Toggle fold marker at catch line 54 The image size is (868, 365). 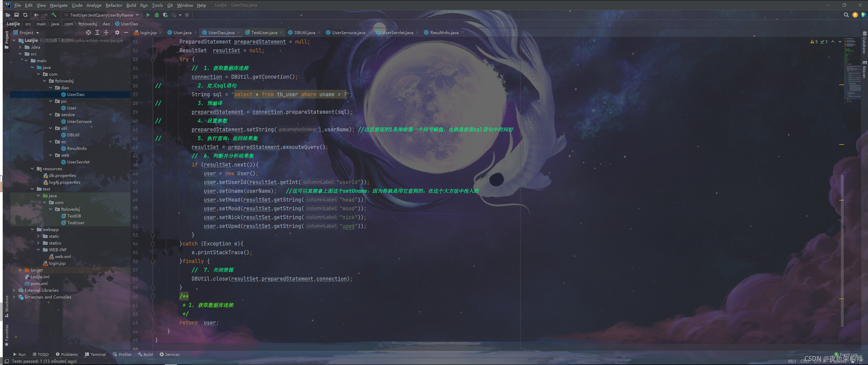tap(153, 244)
